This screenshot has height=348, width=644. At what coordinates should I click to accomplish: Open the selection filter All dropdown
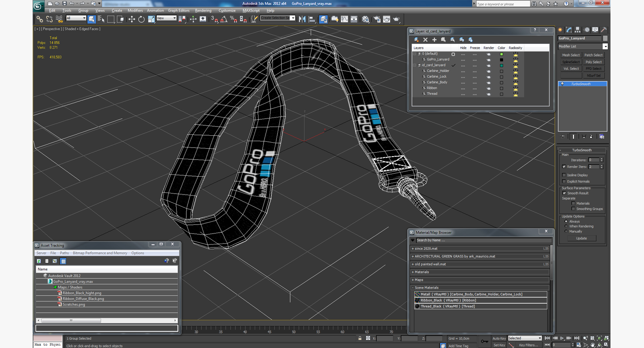(x=76, y=18)
